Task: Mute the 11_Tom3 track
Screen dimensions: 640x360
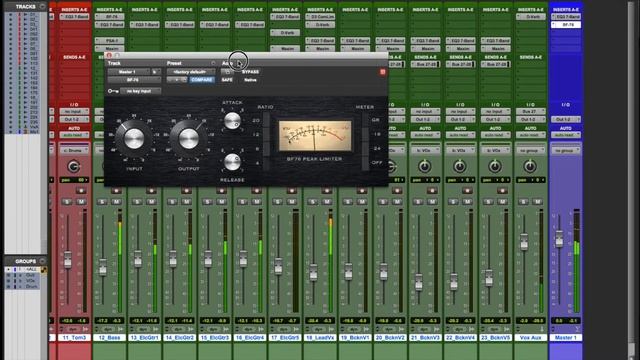Action: tap(81, 202)
